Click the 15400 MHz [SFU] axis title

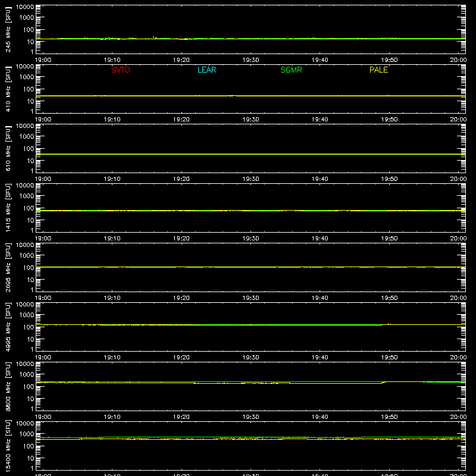[8, 446]
